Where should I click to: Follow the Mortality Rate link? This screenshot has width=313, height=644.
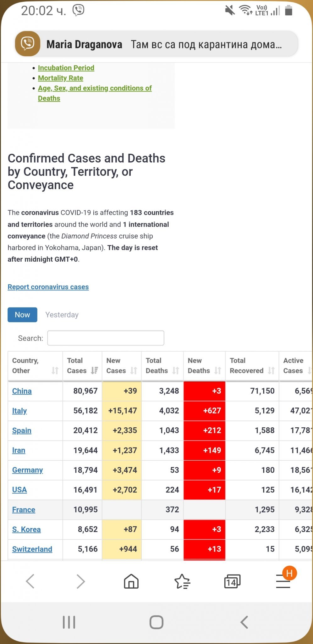click(60, 78)
